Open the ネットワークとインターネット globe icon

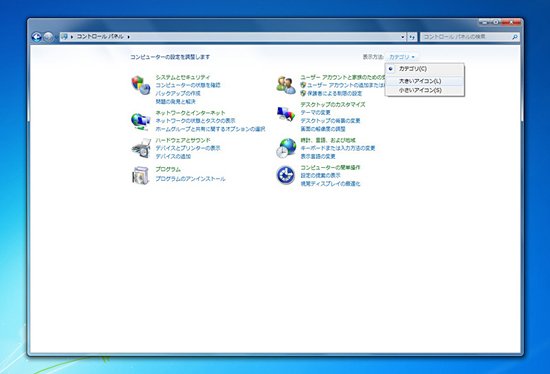[141, 121]
